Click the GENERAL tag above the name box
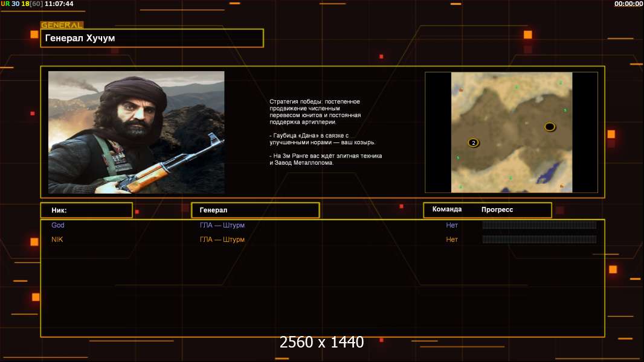Viewport: 644px width, 362px height. (62, 25)
